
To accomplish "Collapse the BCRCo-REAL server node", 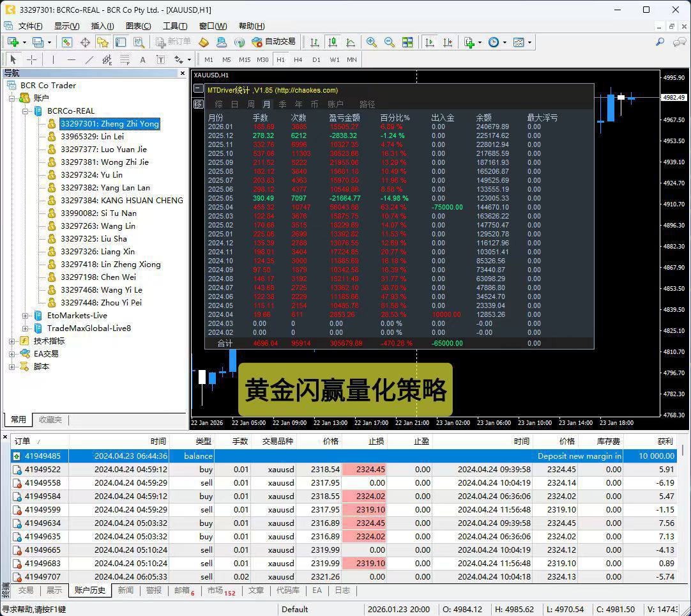I will pyautogui.click(x=25, y=111).
